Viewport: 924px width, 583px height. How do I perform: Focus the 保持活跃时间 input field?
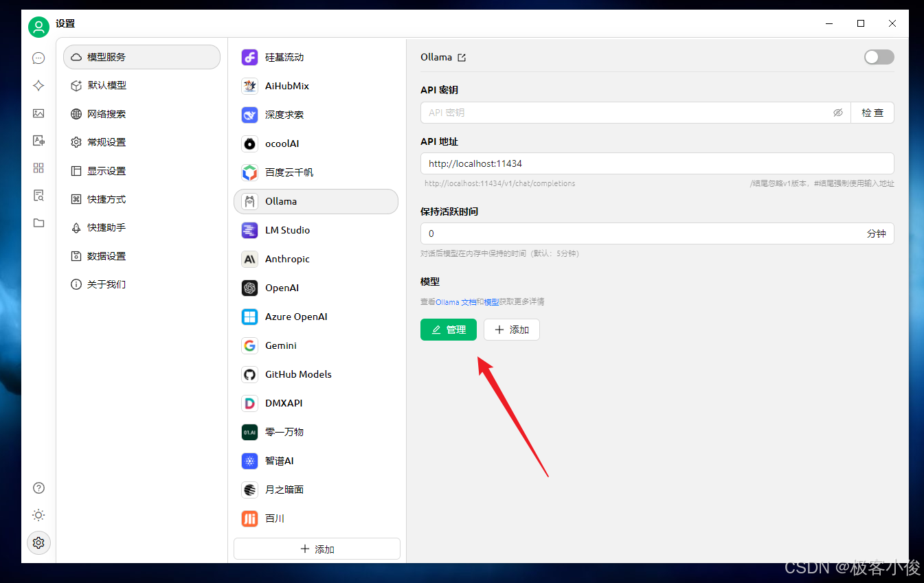point(657,233)
